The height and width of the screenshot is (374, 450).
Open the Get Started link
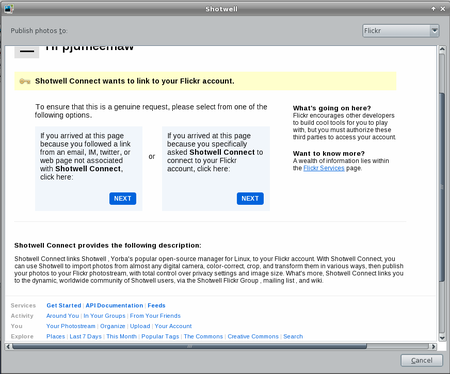[64, 305]
